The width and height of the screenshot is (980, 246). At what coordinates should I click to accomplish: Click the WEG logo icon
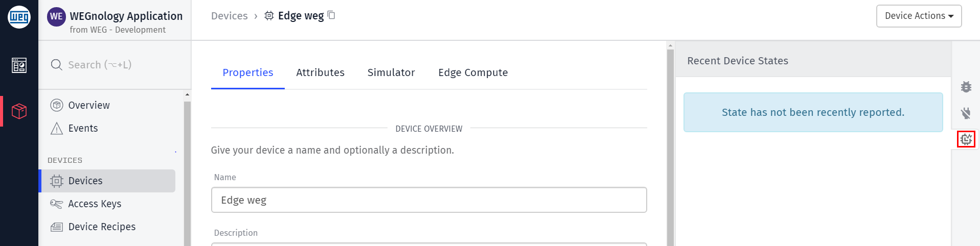tap(19, 17)
